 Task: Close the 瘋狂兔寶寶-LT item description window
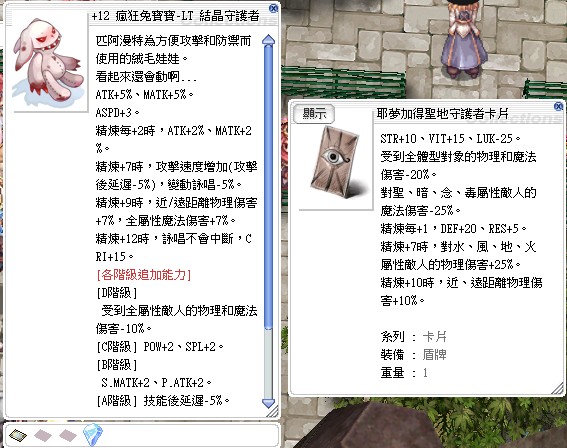click(274, 8)
